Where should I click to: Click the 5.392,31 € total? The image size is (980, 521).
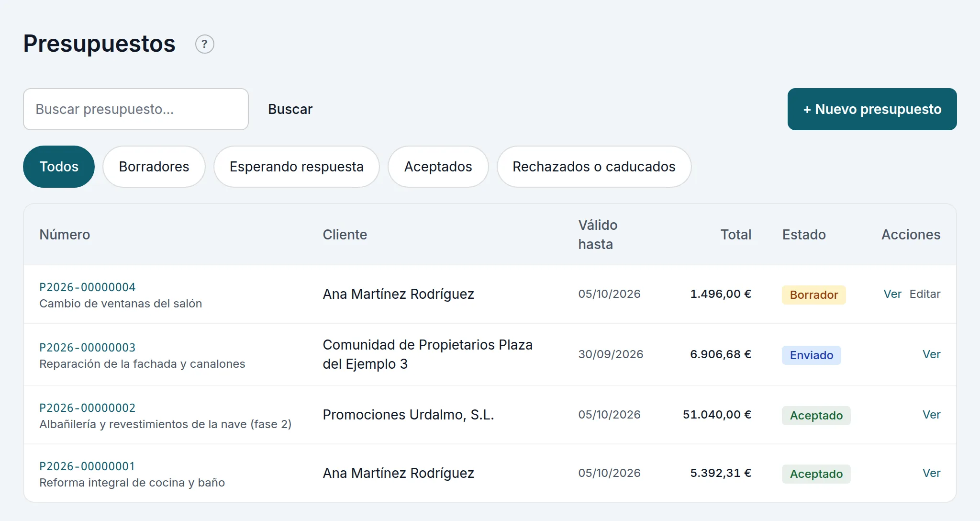(720, 473)
